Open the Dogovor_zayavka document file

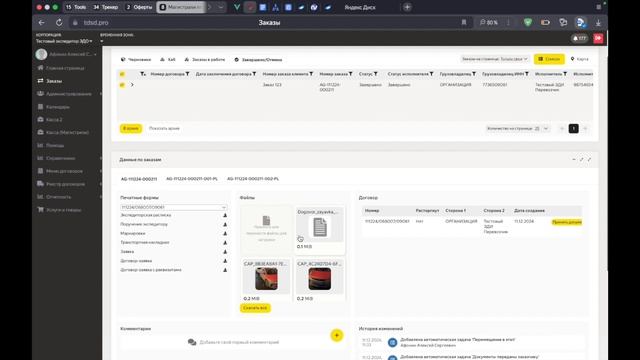320,227
